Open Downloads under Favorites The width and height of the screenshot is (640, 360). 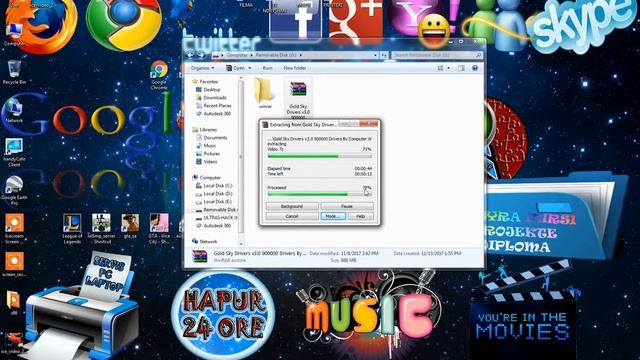coord(215,98)
